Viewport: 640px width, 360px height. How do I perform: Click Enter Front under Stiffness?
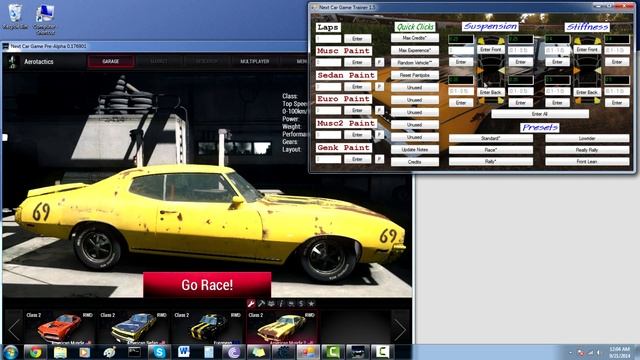pos(587,49)
